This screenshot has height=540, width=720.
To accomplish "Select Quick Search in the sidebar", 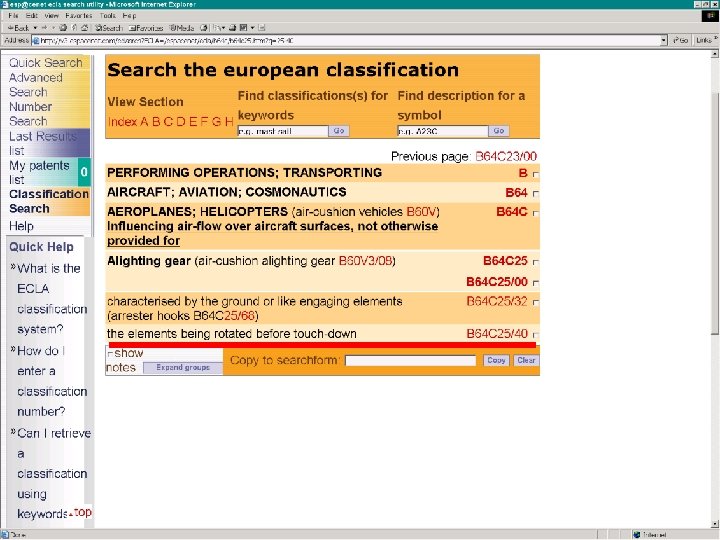I will point(45,63).
